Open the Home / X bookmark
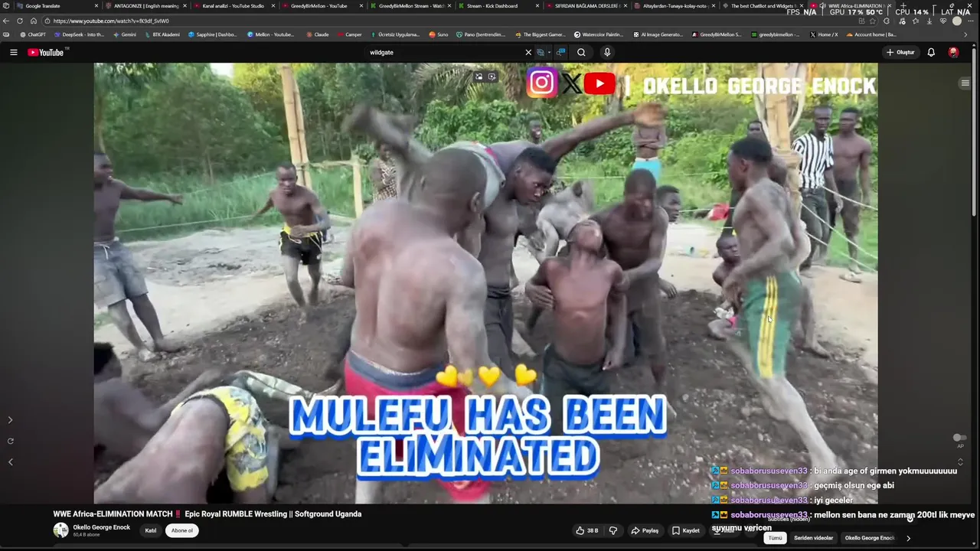 coord(823,34)
